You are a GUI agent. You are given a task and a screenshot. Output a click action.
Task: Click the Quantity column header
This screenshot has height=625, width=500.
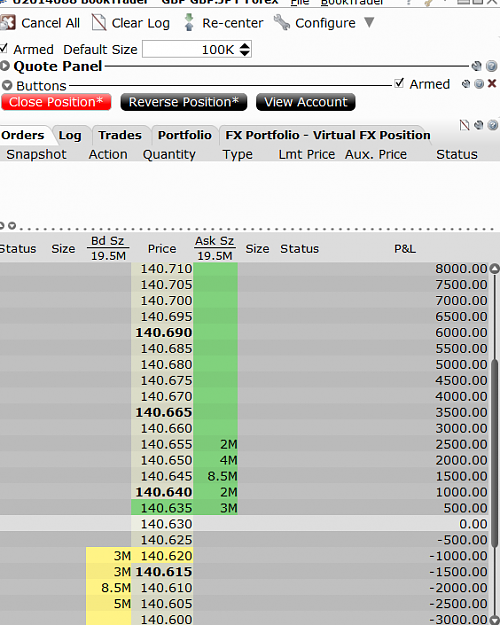[169, 155]
